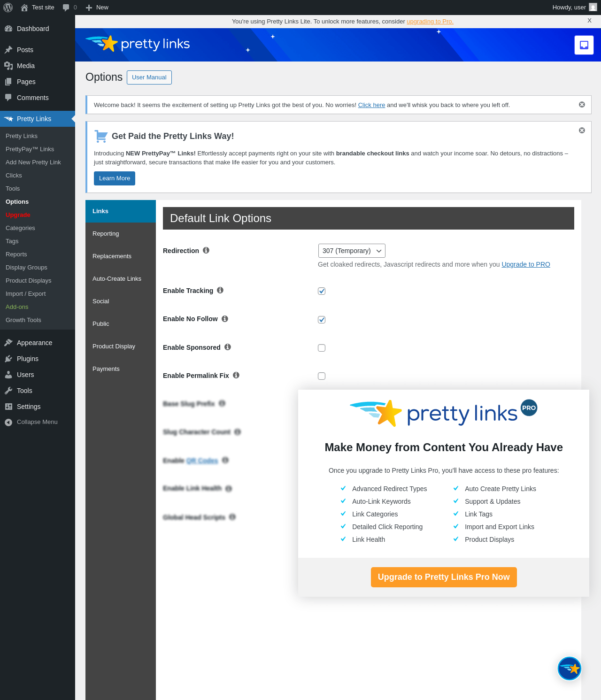Click the plus New icon
Screen dimensions: 601x700
pyautogui.click(x=89, y=8)
